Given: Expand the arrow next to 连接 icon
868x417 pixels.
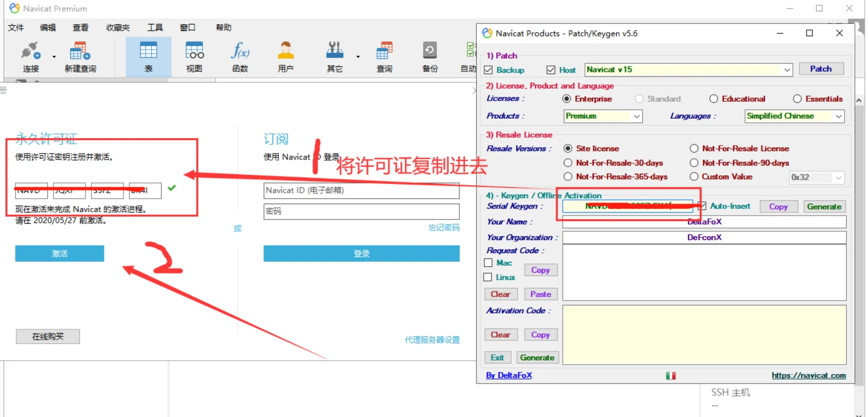Looking at the screenshot, I should pyautogui.click(x=54, y=57).
